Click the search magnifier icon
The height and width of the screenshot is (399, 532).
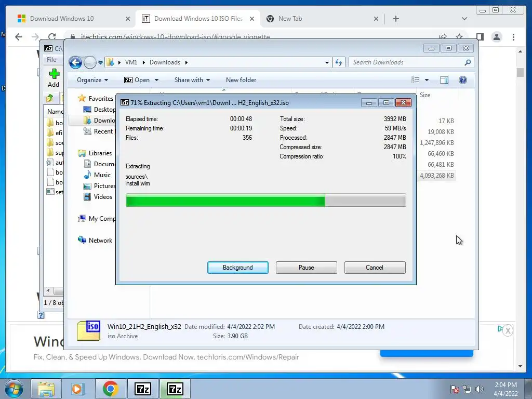468,62
